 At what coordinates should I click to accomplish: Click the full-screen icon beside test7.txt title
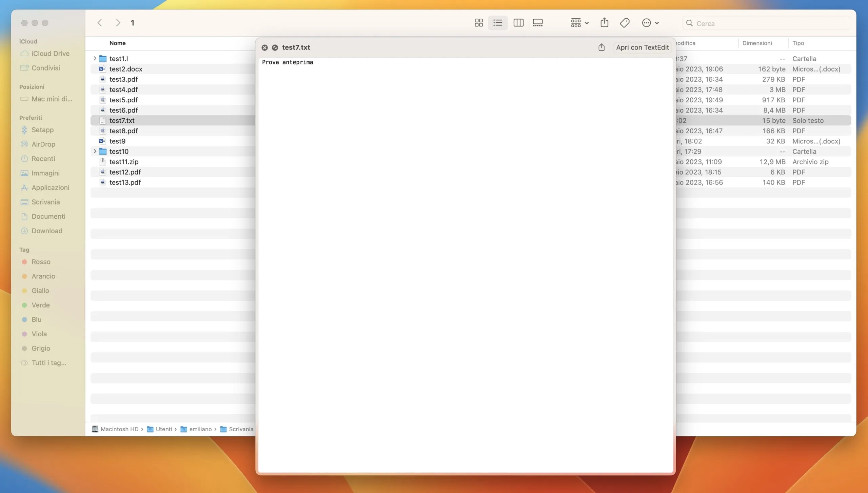pyautogui.click(x=275, y=47)
